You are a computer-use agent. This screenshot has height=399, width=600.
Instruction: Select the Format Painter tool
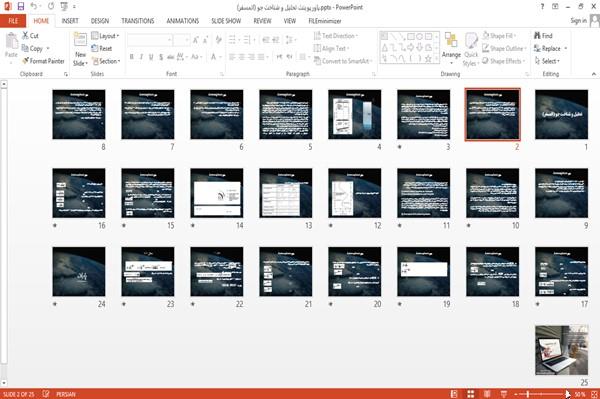pyautogui.click(x=43, y=61)
